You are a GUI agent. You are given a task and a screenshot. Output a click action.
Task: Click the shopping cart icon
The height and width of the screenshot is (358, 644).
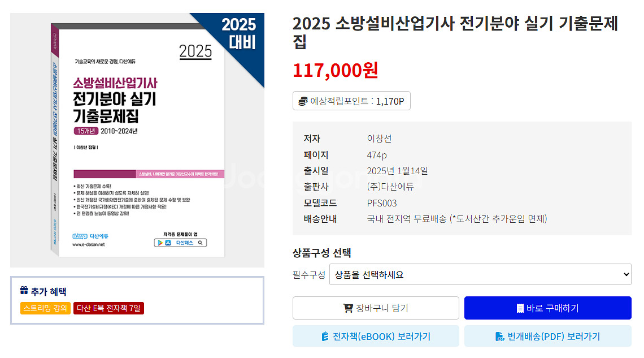click(x=348, y=308)
